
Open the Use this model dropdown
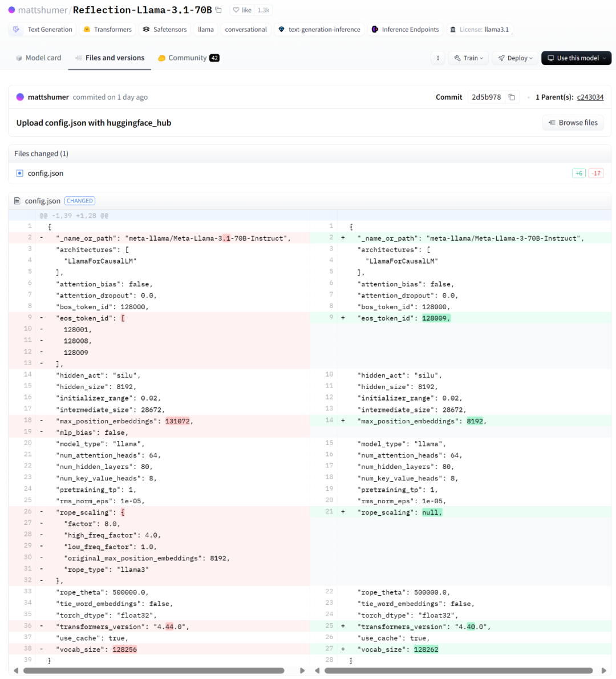point(576,58)
